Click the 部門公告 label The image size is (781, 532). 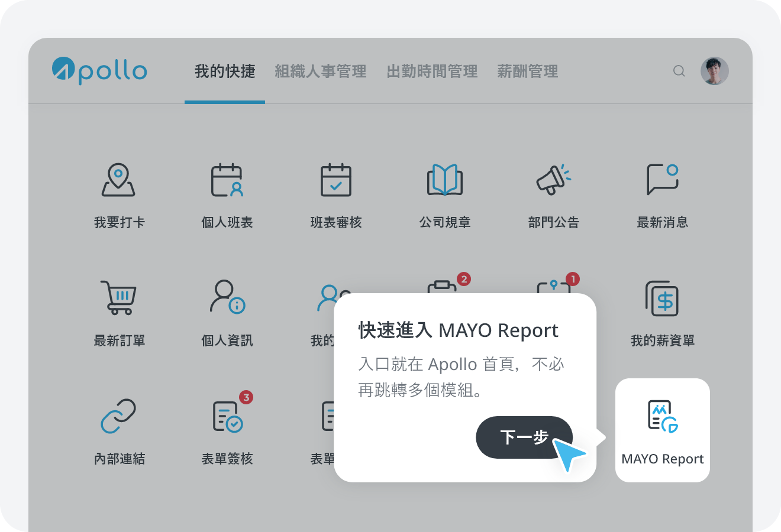coord(554,222)
